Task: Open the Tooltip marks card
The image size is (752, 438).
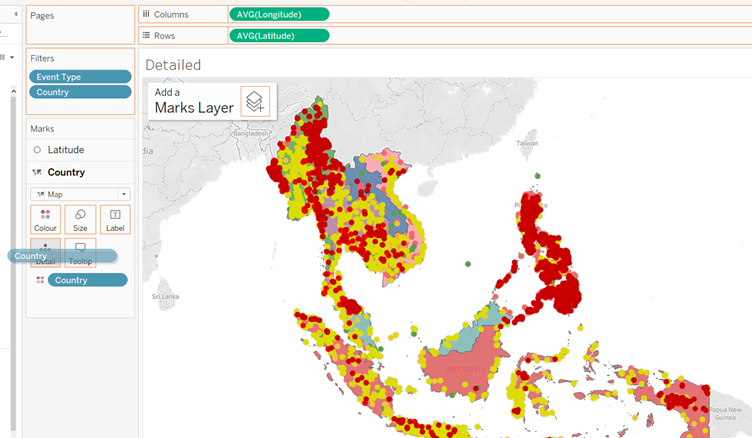Action: click(80, 252)
